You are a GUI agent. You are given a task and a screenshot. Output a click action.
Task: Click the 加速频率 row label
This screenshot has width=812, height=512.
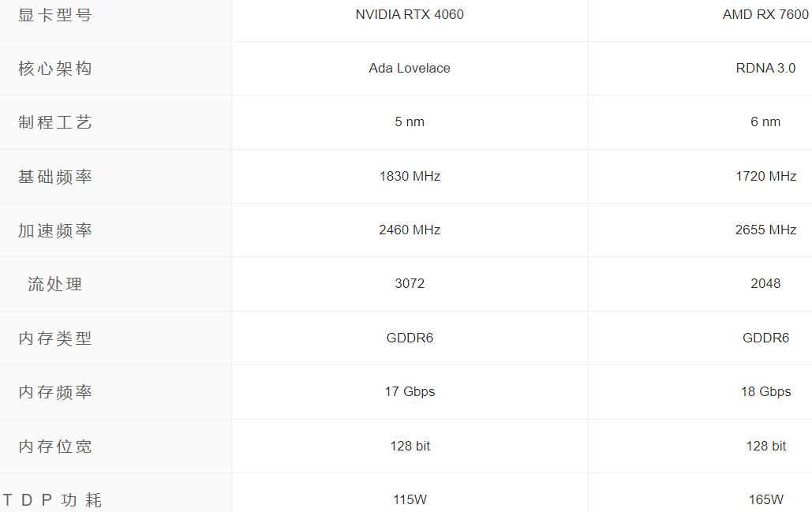pyautogui.click(x=55, y=230)
